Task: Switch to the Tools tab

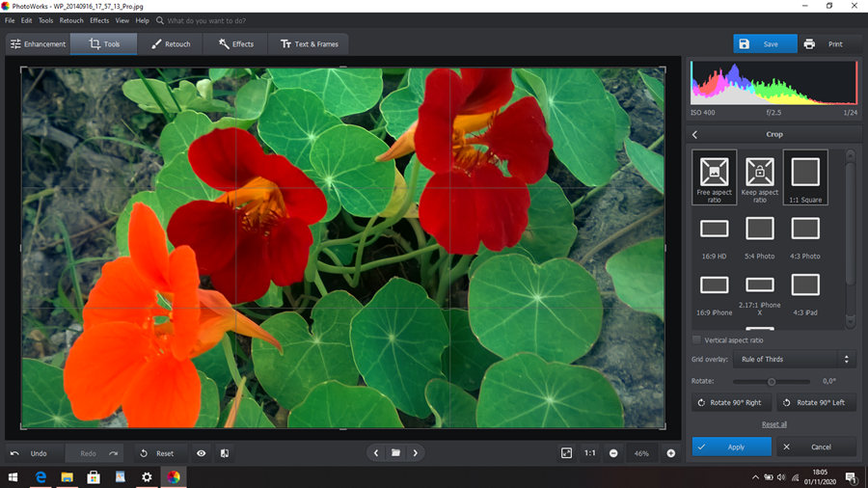Action: [x=104, y=43]
